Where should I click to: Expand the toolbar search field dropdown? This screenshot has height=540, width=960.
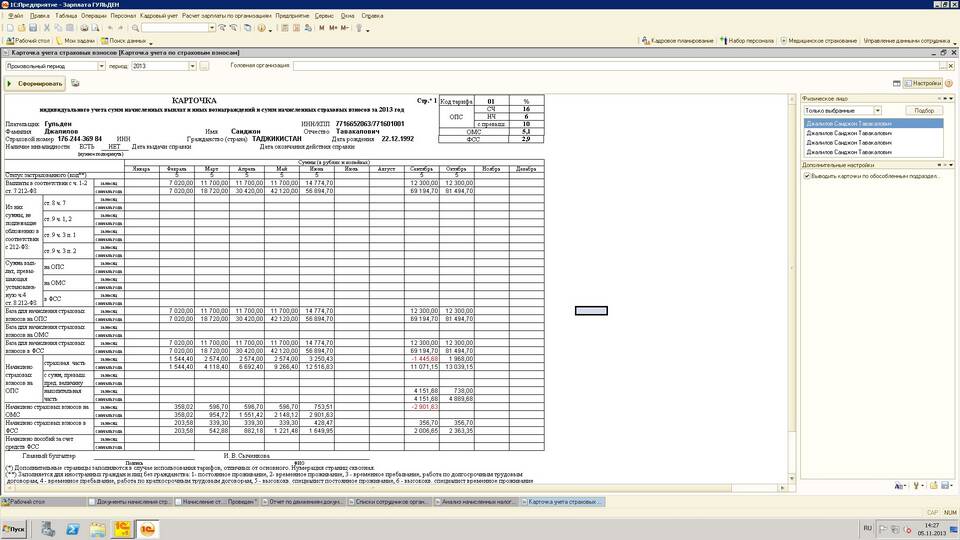click(212, 28)
